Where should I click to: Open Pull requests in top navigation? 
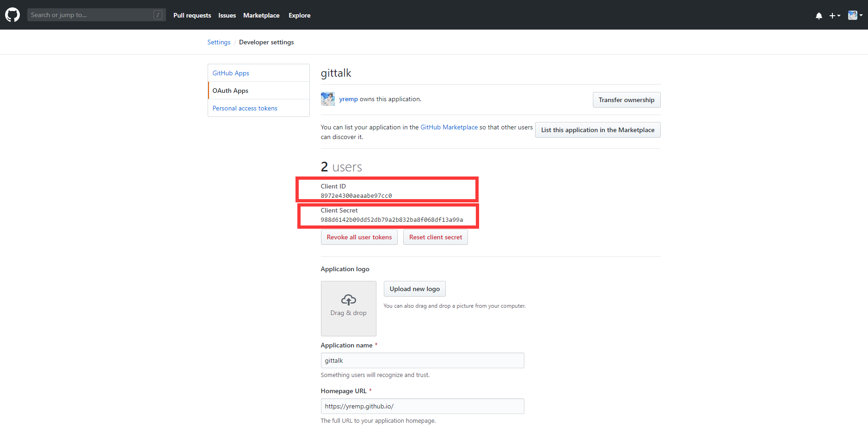(x=192, y=15)
